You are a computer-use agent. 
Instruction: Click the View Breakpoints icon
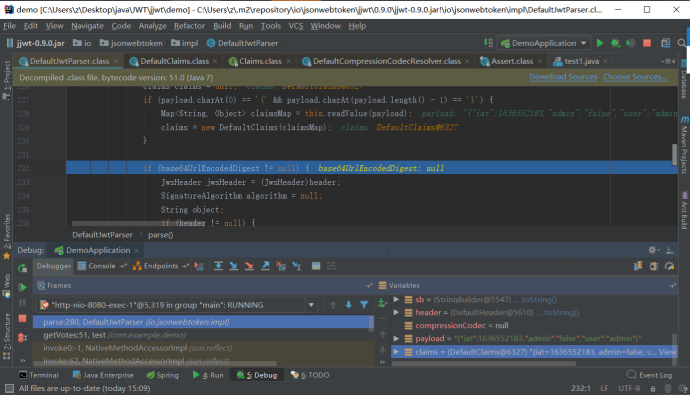tap(22, 338)
